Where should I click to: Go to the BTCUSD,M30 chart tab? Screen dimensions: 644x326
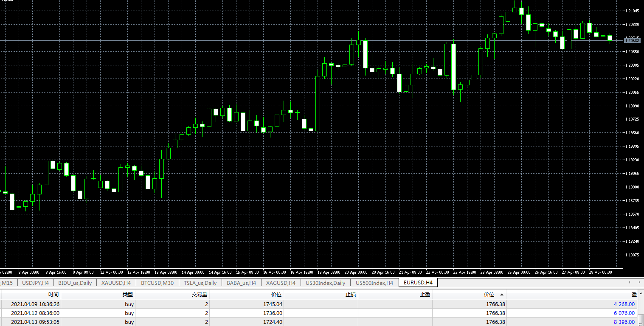(x=157, y=283)
